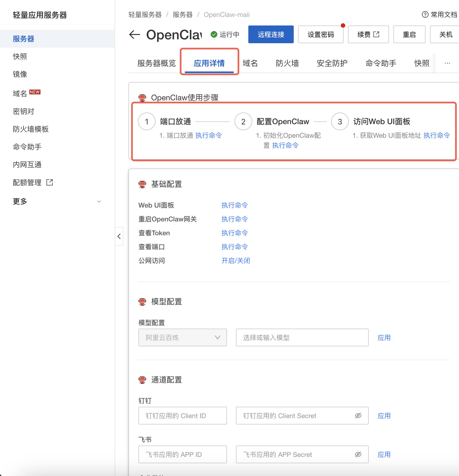Image resolution: width=459 pixels, height=476 pixels.
Task: Switch to the 服务器概览 tab
Action: click(156, 63)
